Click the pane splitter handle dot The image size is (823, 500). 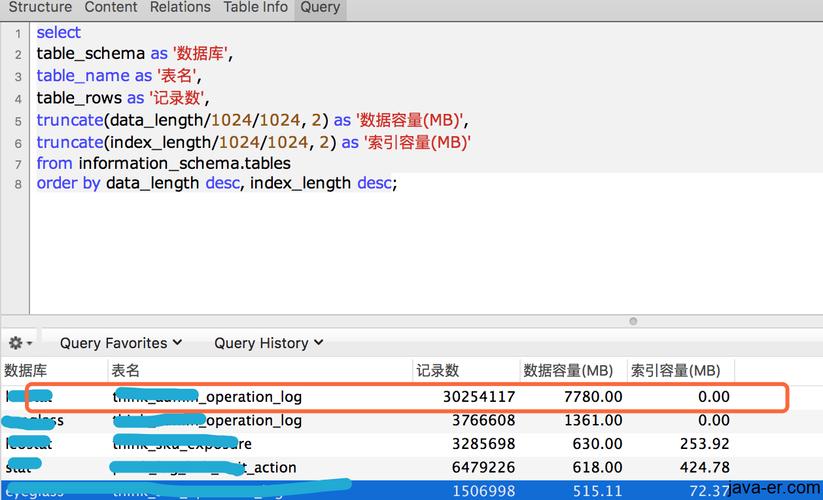tap(633, 321)
